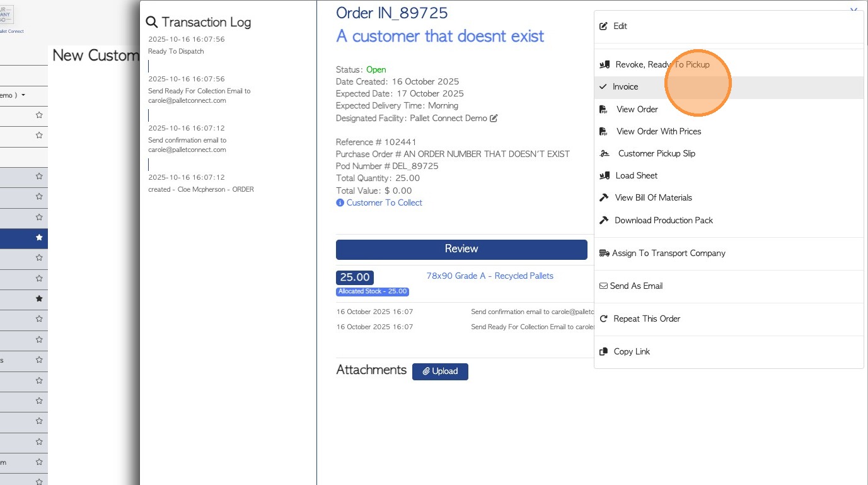This screenshot has height=485, width=868.
Task: Open the 78x90 Grade A - Recycled Pallets link
Action: tap(490, 276)
